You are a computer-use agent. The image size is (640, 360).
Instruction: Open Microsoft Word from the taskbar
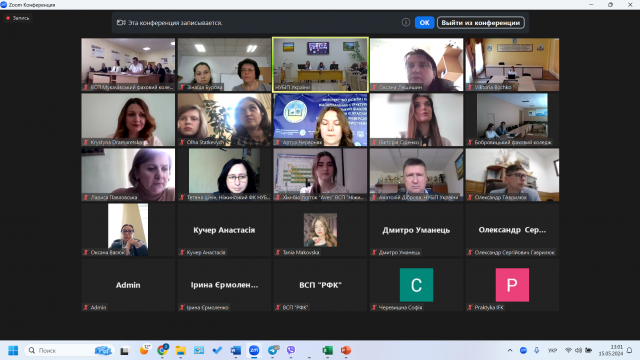236,350
